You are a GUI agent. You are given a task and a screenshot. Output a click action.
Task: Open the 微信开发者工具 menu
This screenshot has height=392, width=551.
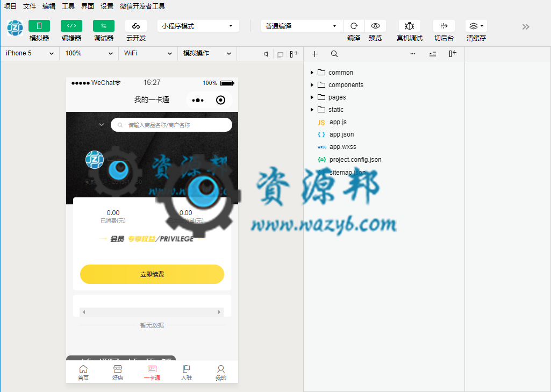(142, 6)
